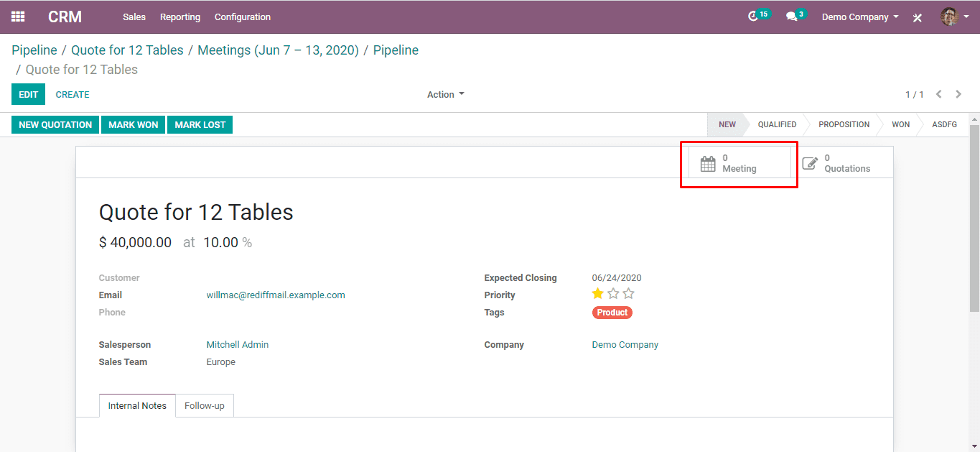This screenshot has width=980, height=452.
Task: Go to the second Pipeline breadcrumb
Action: (396, 50)
